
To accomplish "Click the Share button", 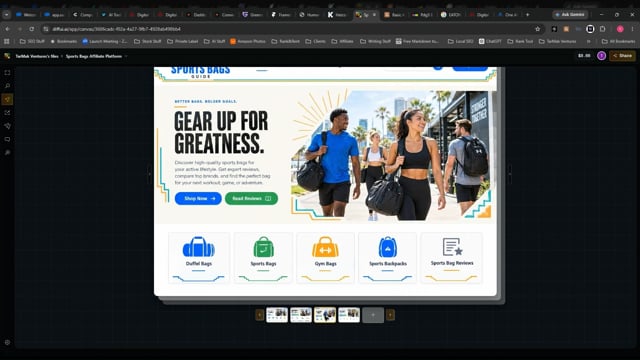I will pyautogui.click(x=622, y=56).
